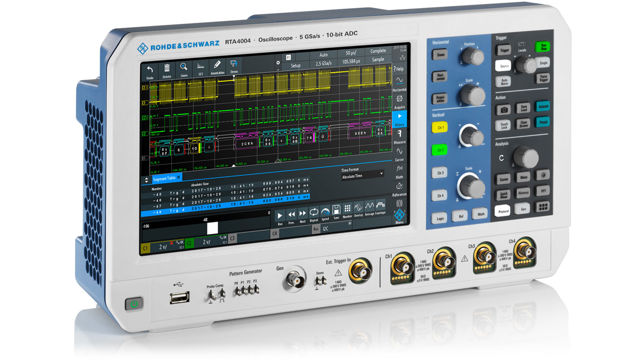Screen dimensions: 644x362
Task: Activate the Zoom tool
Action: coord(184,67)
